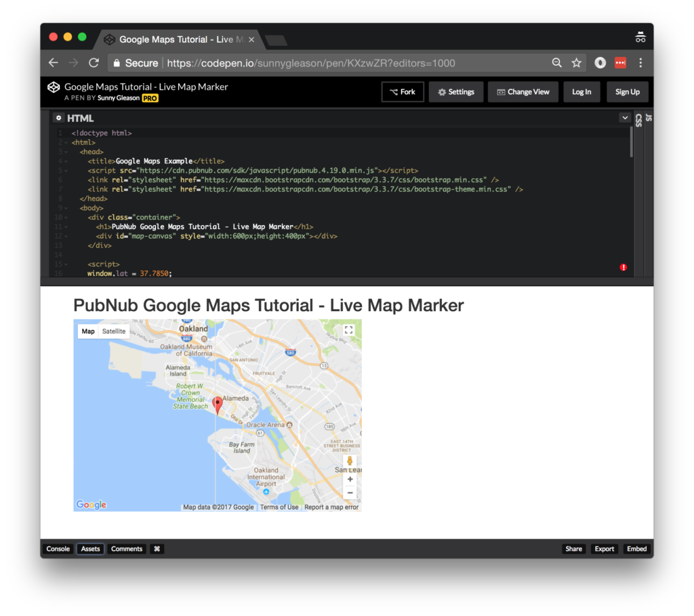Viewport: 694px width, 616px height.
Task: Click the Street View pegman icon
Action: click(350, 461)
